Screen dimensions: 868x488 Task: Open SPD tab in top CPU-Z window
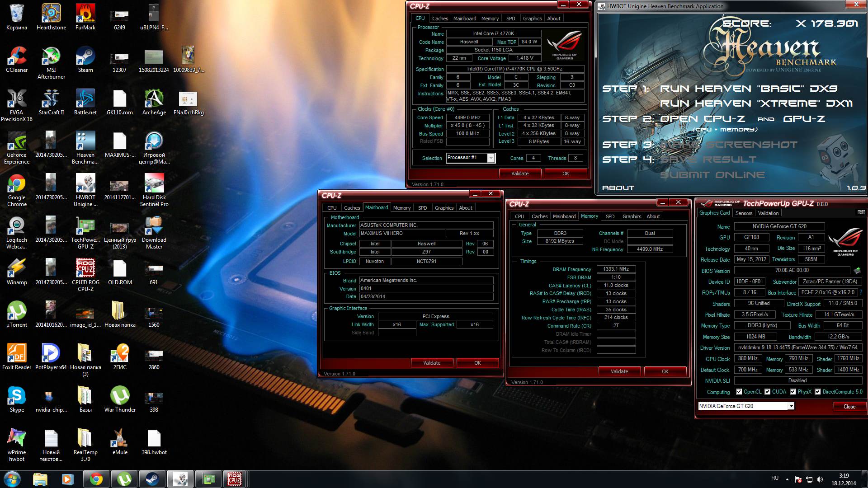click(x=510, y=19)
